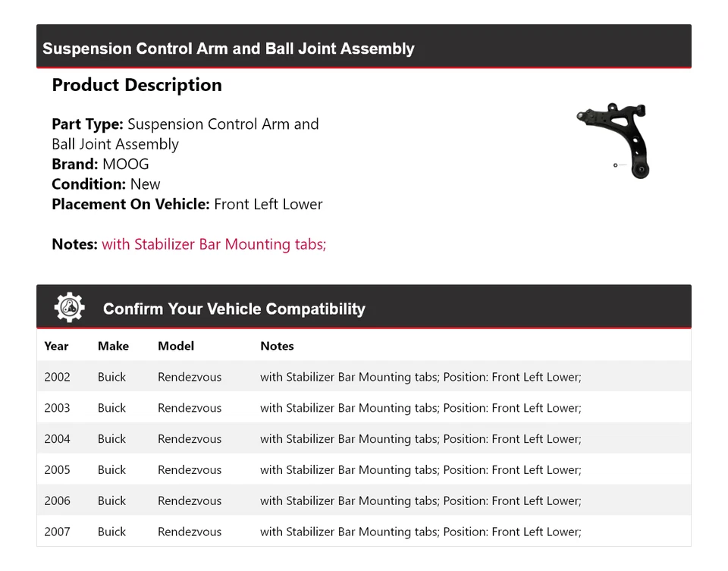Click the 2004 year cell

(x=57, y=439)
